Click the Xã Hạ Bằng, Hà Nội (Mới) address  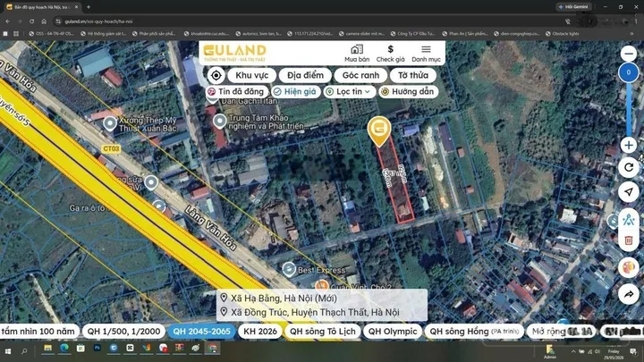point(284,298)
